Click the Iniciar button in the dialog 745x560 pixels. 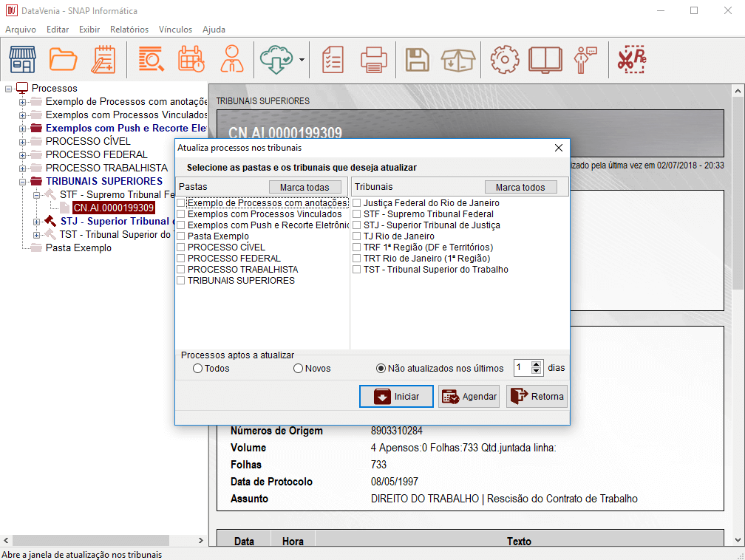pos(396,396)
